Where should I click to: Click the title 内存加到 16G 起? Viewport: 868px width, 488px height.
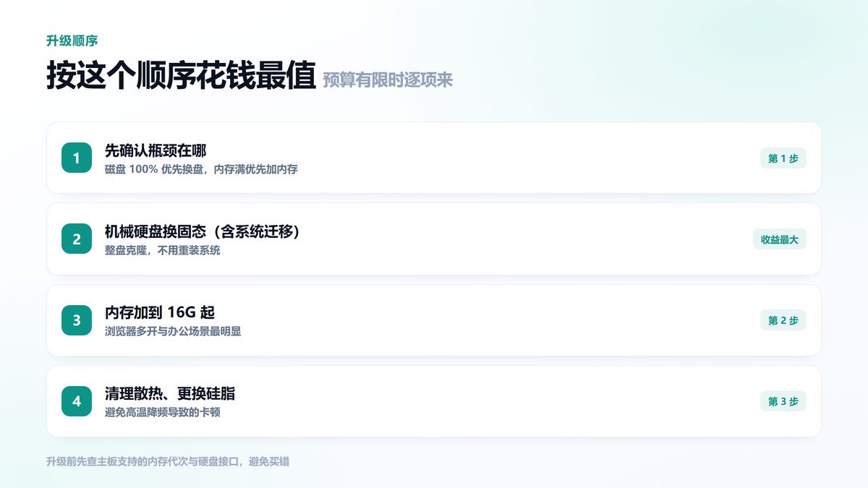(160, 313)
